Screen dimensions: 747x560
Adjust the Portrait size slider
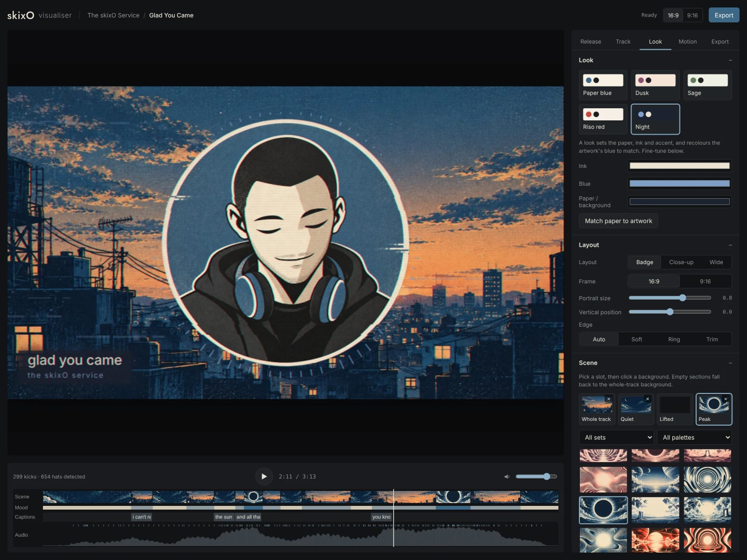pos(669,298)
